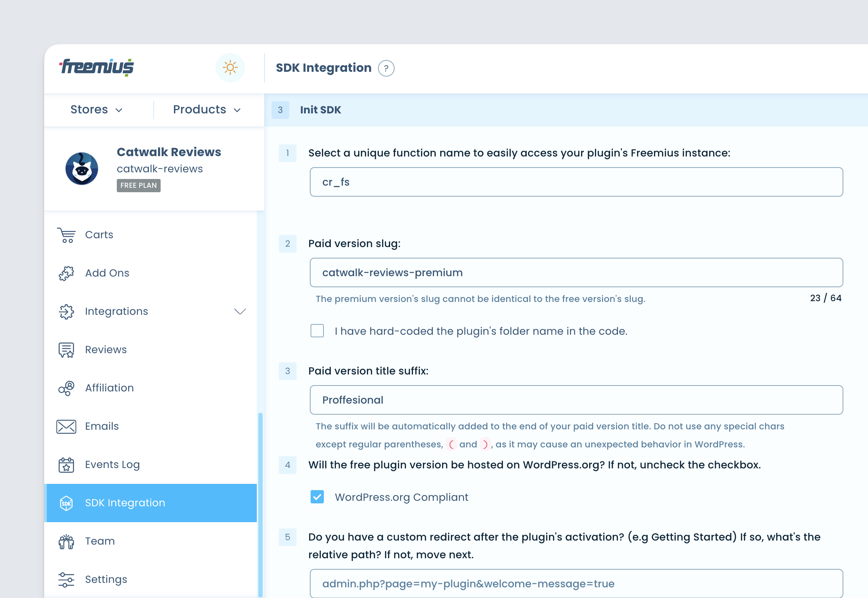Click the Carts shopping cart icon
Viewport: 868px width, 598px height.
(66, 235)
